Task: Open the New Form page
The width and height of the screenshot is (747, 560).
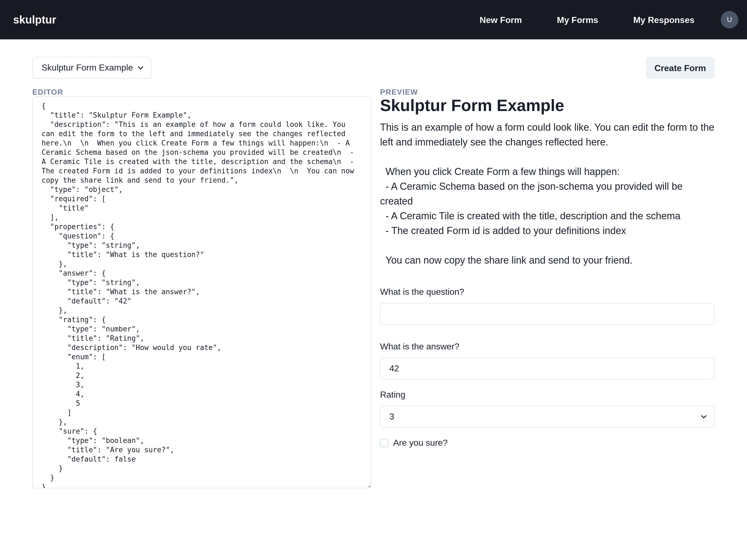Action: tap(500, 20)
